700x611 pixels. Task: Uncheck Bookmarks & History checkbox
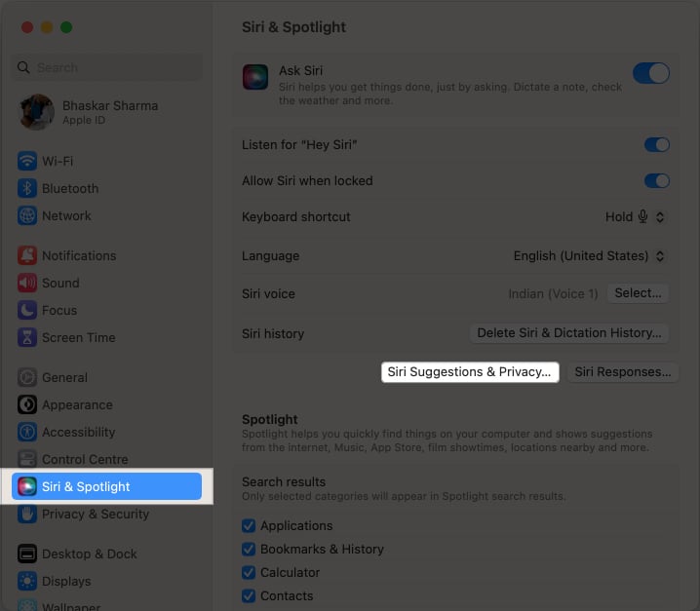[249, 549]
